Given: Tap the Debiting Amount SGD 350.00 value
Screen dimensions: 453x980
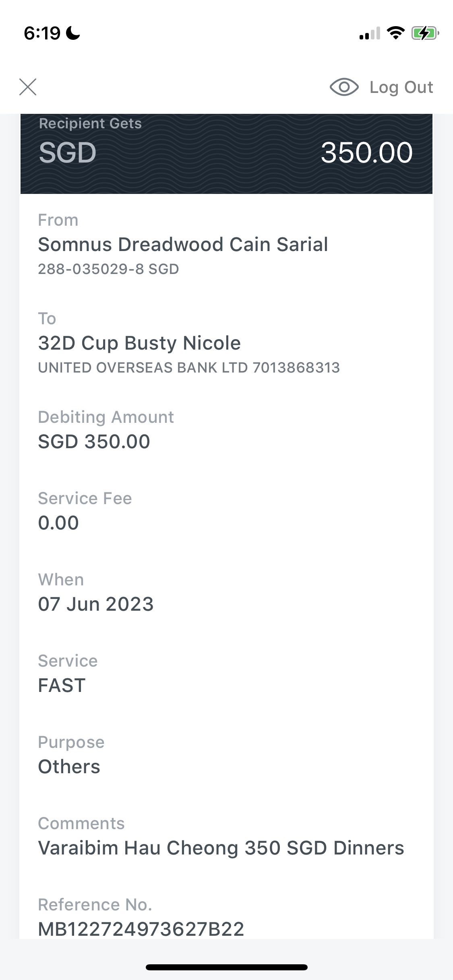Looking at the screenshot, I should coord(94,442).
